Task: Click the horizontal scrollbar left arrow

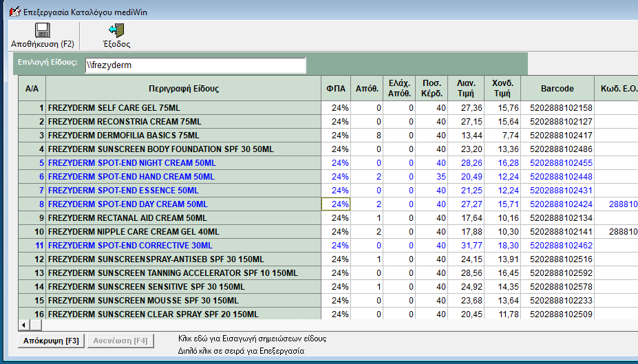Action: (24, 325)
